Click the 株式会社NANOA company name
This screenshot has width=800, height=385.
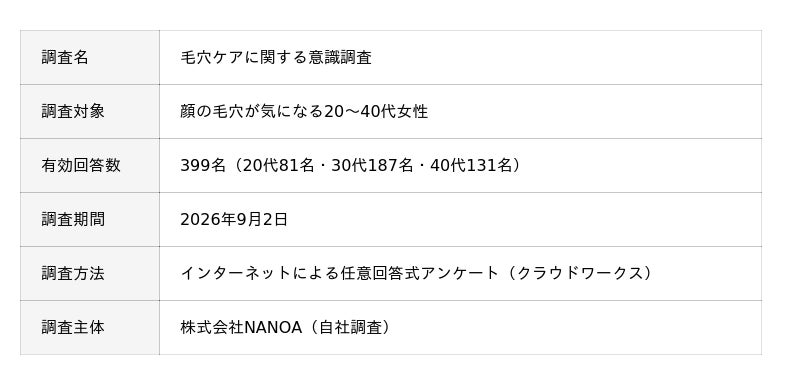pos(241,328)
